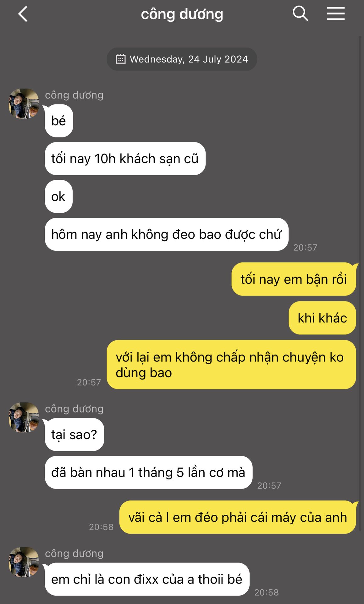Tap the avatar next to last received message
364x604 pixels.
click(x=24, y=562)
